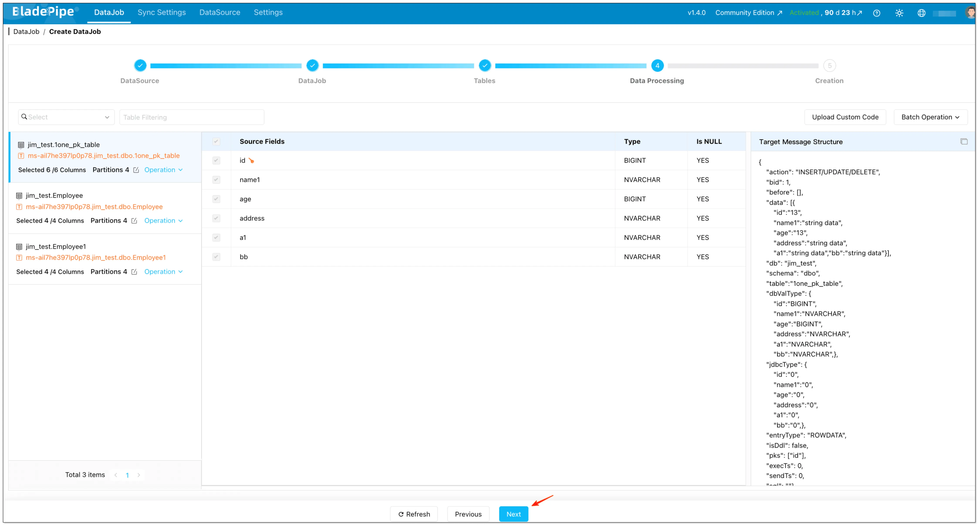Click the primary key icon beside id field
Image resolution: width=980 pixels, height=527 pixels.
pos(252,160)
